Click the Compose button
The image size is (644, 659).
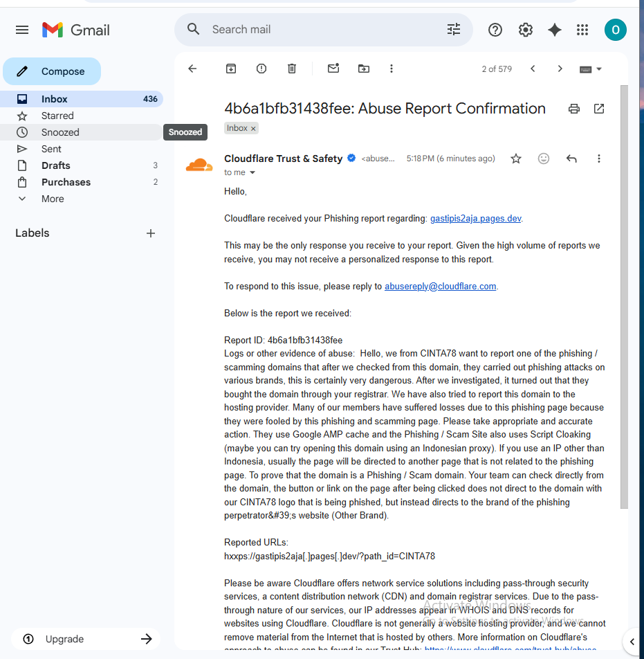pos(52,71)
